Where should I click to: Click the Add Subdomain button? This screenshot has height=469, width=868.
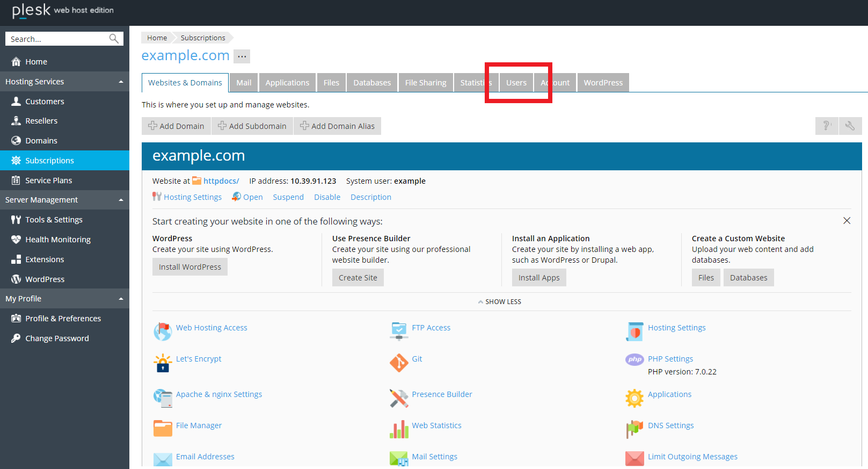click(x=252, y=126)
